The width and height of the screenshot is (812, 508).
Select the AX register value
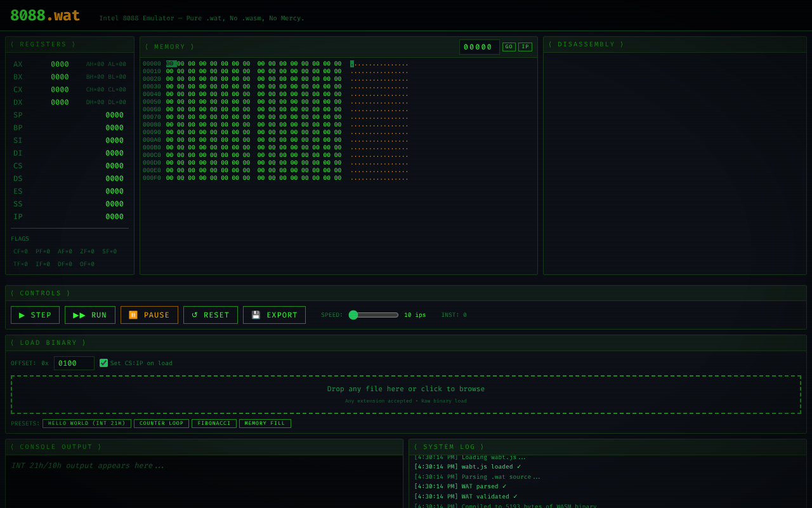click(60, 64)
